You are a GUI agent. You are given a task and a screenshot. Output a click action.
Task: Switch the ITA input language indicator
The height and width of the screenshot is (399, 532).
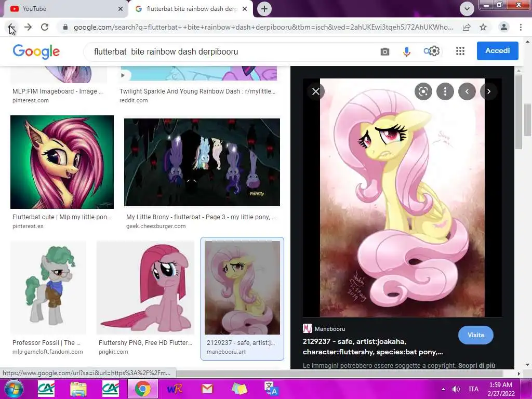(x=474, y=389)
